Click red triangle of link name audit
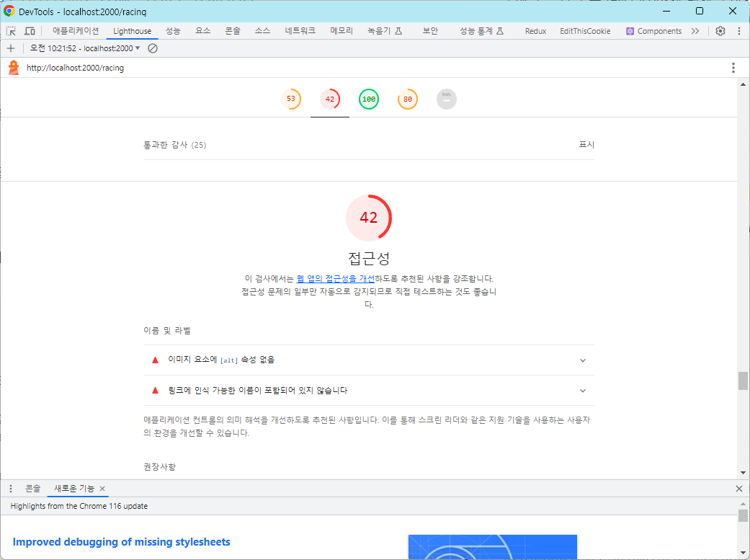This screenshot has width=750, height=560. 155,391
